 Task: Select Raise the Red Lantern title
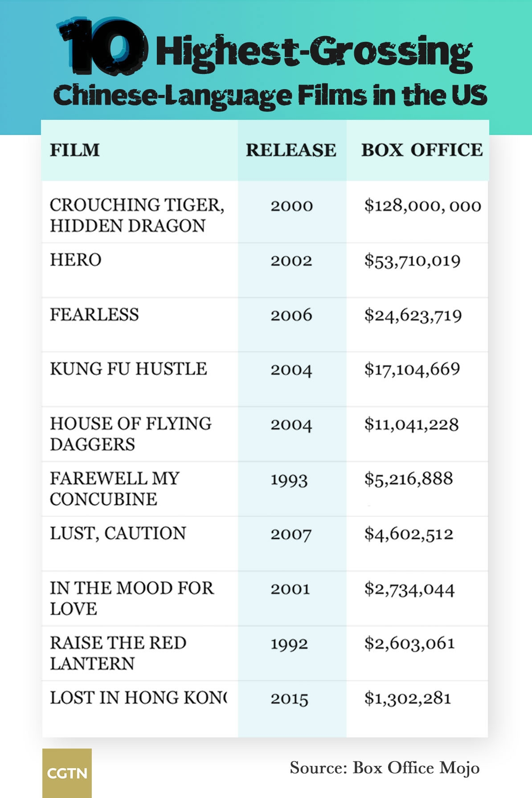click(x=118, y=653)
